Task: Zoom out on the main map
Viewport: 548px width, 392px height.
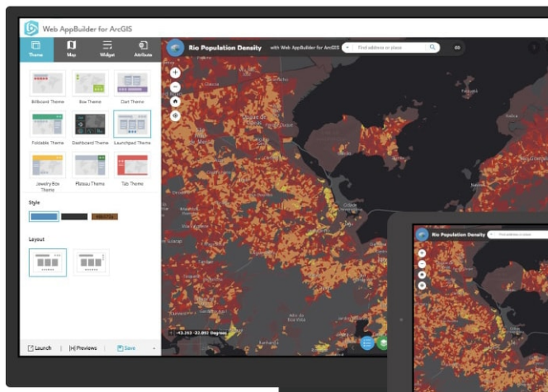Action: [x=175, y=87]
